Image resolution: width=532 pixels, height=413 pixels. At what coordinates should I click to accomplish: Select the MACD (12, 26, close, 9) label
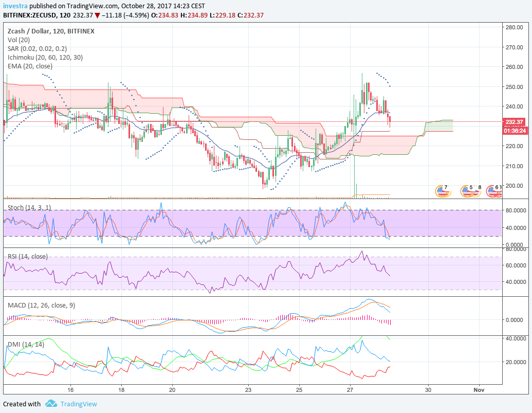click(x=42, y=306)
